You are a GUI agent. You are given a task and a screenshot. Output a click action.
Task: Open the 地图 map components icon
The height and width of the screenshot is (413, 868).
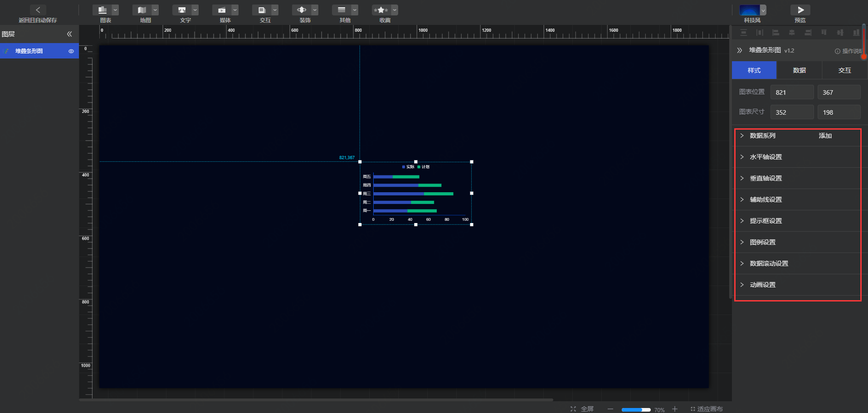pos(142,10)
